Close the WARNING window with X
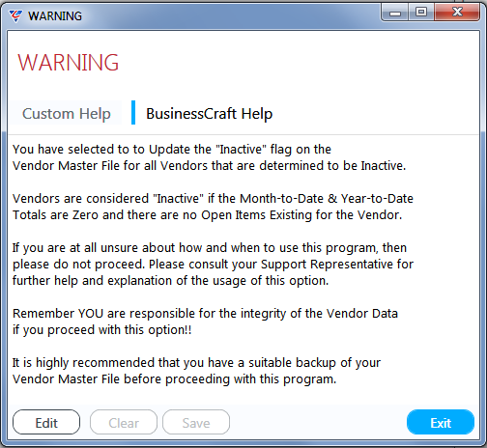The height and width of the screenshot is (448, 487). tap(457, 13)
